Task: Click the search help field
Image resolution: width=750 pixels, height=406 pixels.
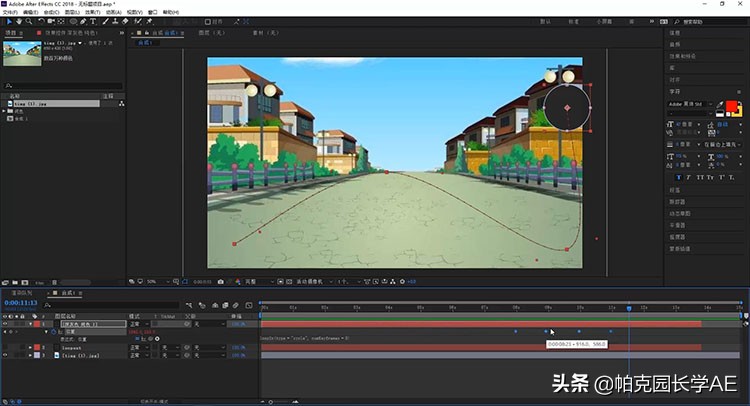Action: [712, 22]
